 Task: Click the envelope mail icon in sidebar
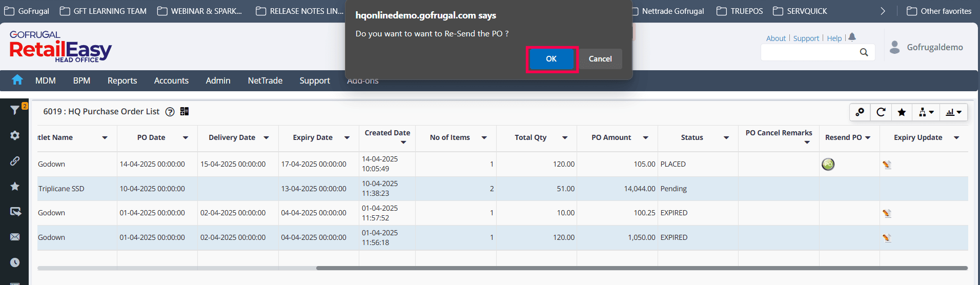(15, 237)
